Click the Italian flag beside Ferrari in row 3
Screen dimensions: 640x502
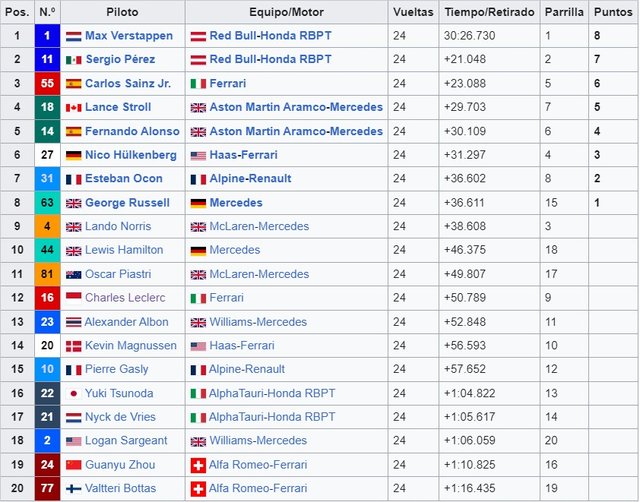point(198,84)
